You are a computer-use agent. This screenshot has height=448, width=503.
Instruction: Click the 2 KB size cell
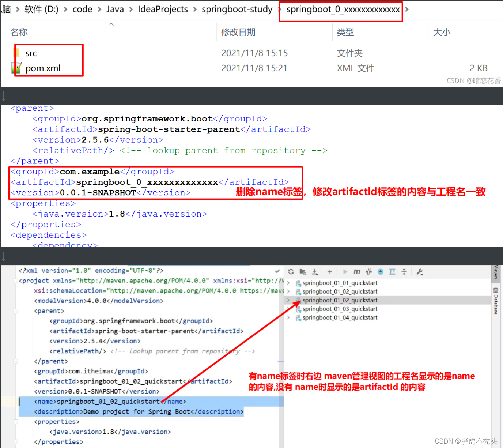[x=479, y=68]
